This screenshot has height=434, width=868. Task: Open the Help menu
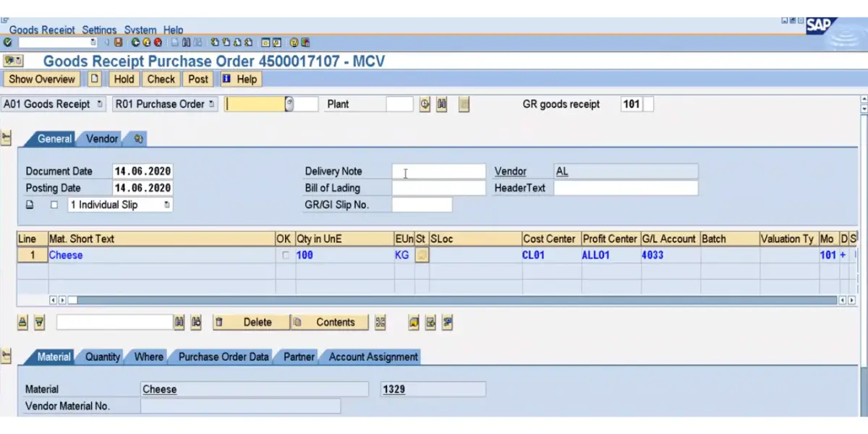click(x=174, y=30)
